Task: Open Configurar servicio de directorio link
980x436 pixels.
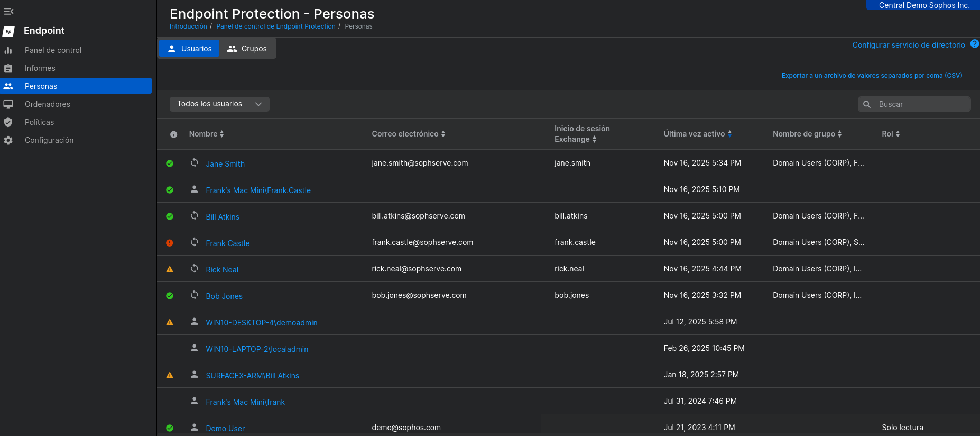Action: click(x=908, y=45)
